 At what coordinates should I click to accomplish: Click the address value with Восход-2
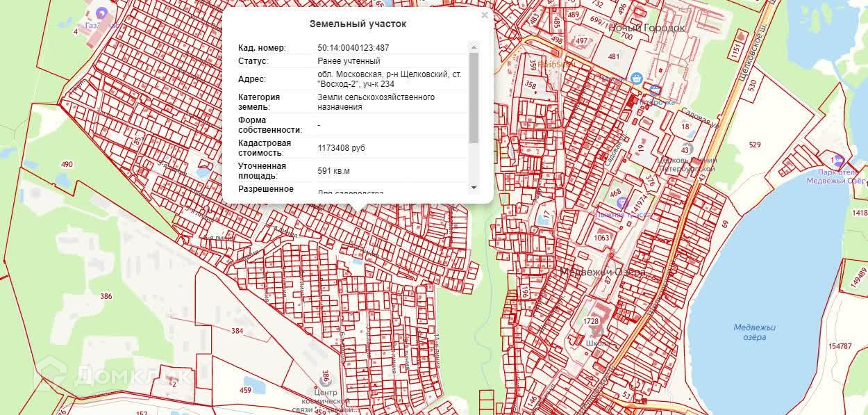389,79
